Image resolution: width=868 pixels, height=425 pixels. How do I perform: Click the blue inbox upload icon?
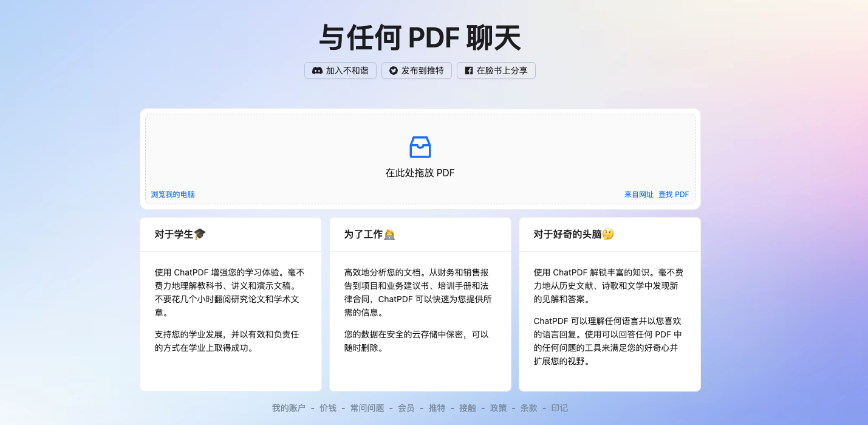(420, 147)
